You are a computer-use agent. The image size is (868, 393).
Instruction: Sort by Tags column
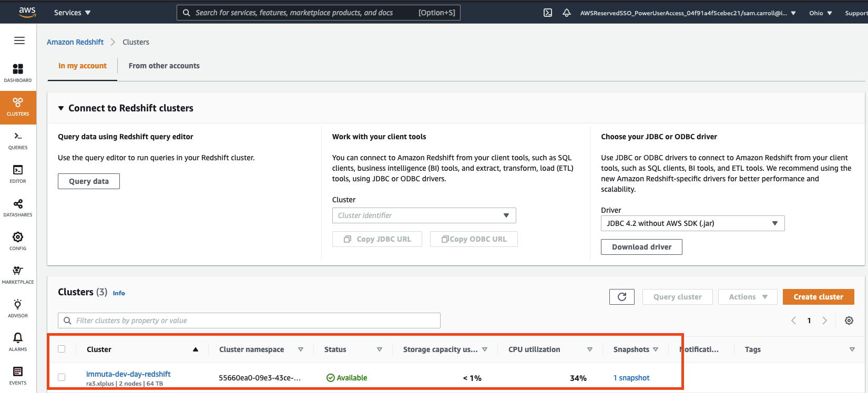pyautogui.click(x=852, y=349)
